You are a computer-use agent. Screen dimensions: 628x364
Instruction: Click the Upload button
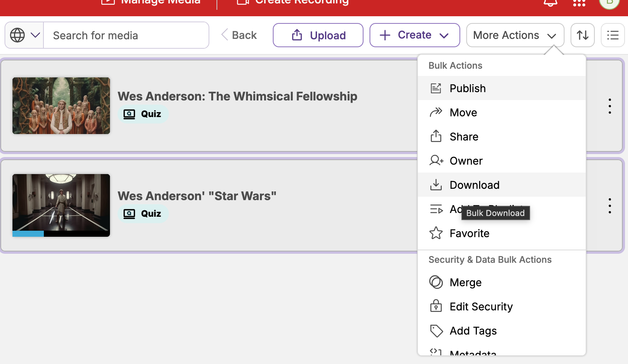click(318, 35)
